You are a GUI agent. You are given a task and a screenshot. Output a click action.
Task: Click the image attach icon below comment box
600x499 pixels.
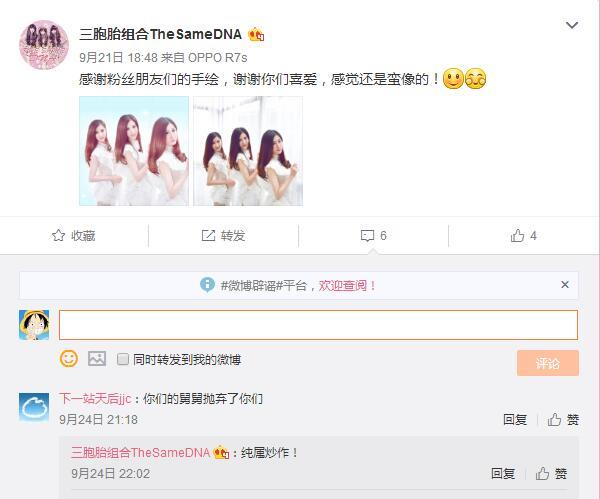pos(97,359)
